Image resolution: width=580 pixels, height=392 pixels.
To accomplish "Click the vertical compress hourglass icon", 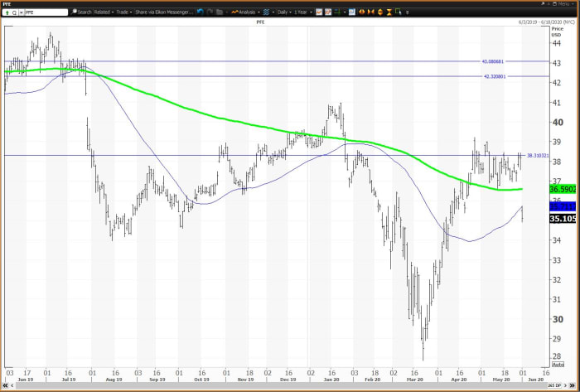I will 389,12.
